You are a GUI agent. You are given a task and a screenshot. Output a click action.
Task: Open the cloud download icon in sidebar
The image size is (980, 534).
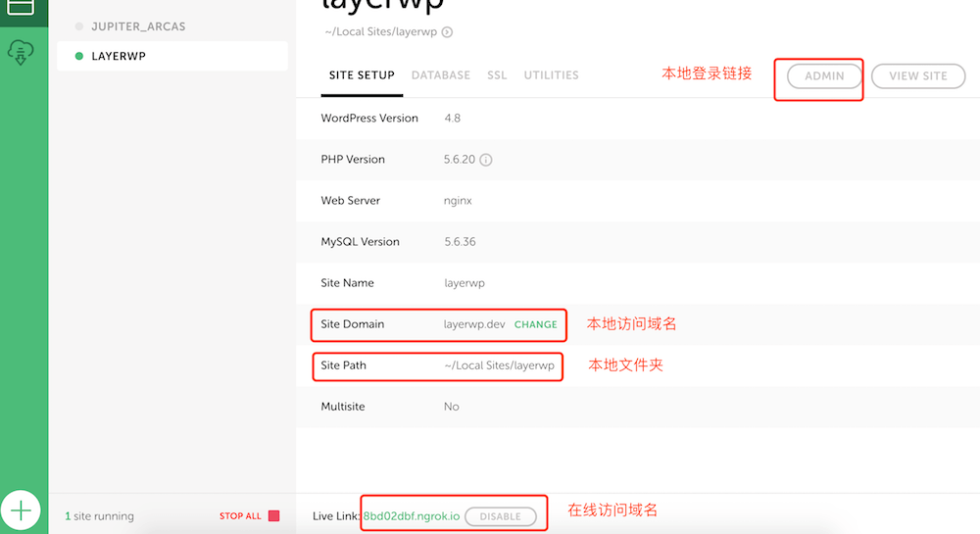(21, 53)
